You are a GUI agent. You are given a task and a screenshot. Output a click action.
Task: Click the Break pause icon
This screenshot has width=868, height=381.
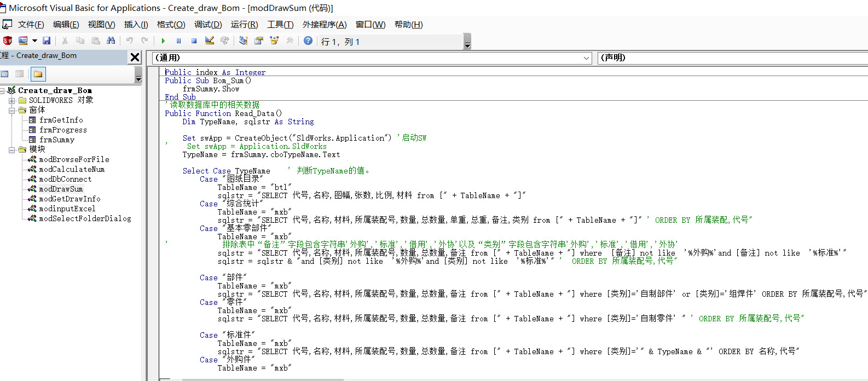point(178,41)
